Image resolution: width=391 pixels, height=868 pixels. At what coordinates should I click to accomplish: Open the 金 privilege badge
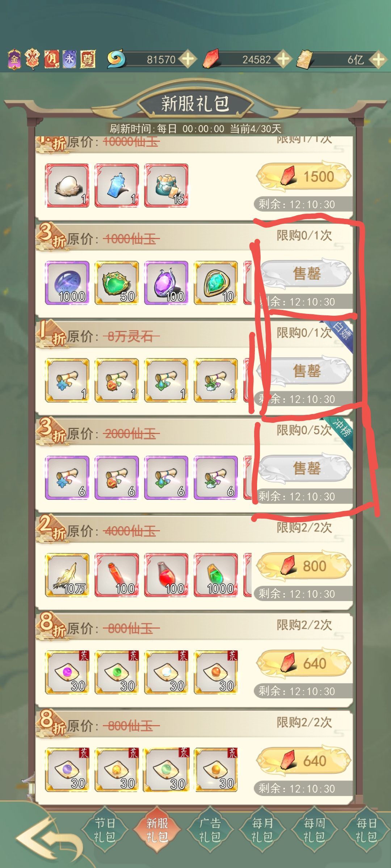(x=14, y=59)
